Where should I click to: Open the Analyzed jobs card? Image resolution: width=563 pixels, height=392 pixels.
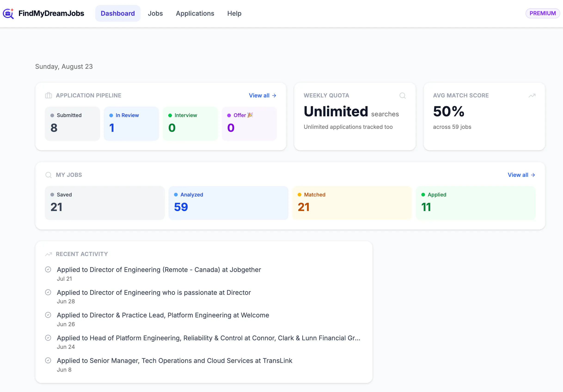[228, 203]
